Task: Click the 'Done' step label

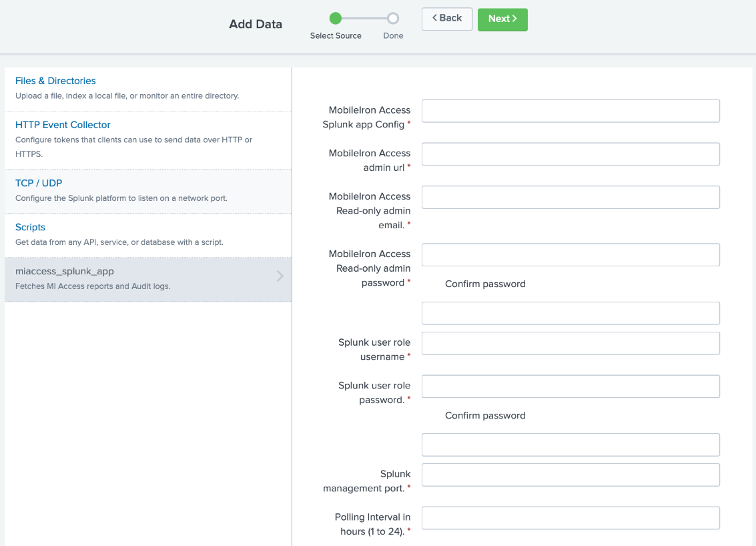Action: [393, 35]
